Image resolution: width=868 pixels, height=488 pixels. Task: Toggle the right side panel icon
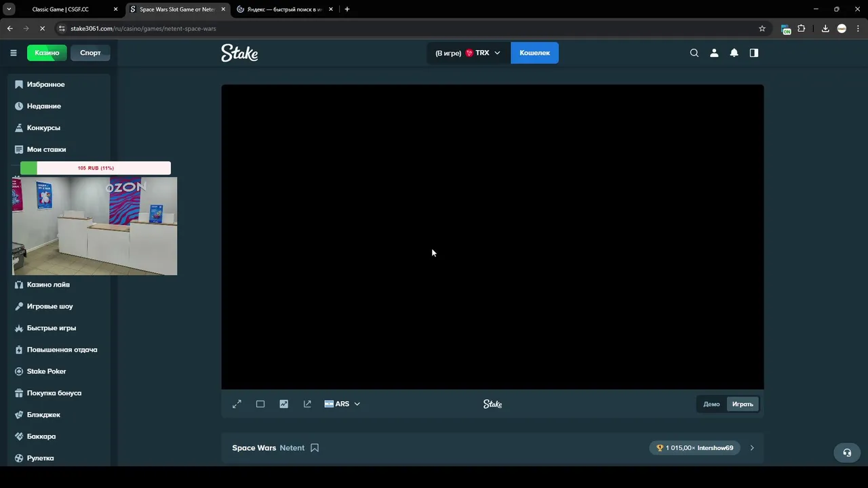click(754, 53)
